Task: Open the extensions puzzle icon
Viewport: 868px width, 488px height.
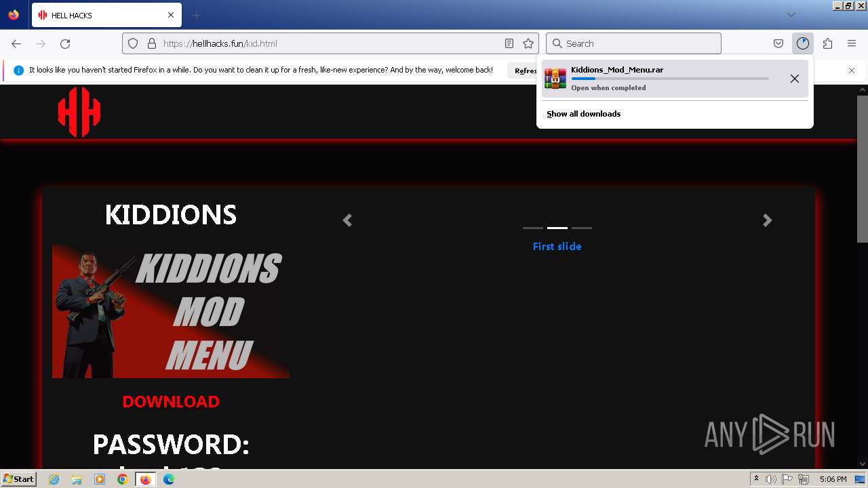Action: 827,43
